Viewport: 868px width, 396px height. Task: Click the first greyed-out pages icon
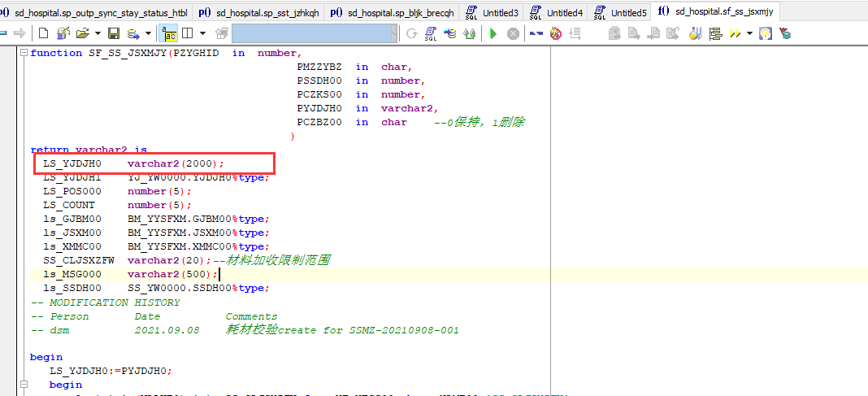pos(614,34)
